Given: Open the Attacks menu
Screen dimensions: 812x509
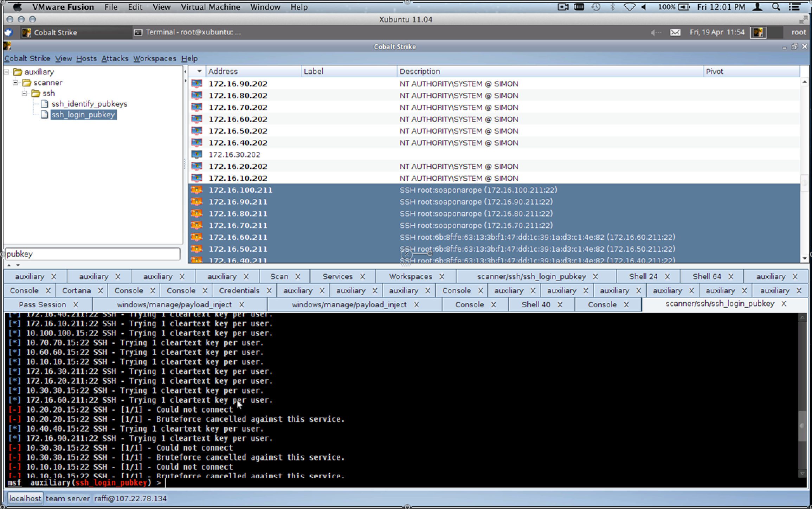Looking at the screenshot, I should pos(115,58).
